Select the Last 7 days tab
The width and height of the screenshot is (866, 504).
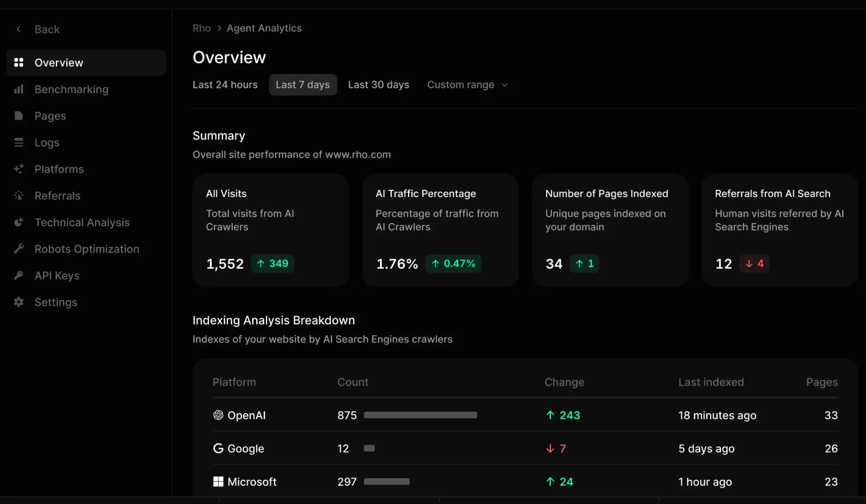point(303,85)
